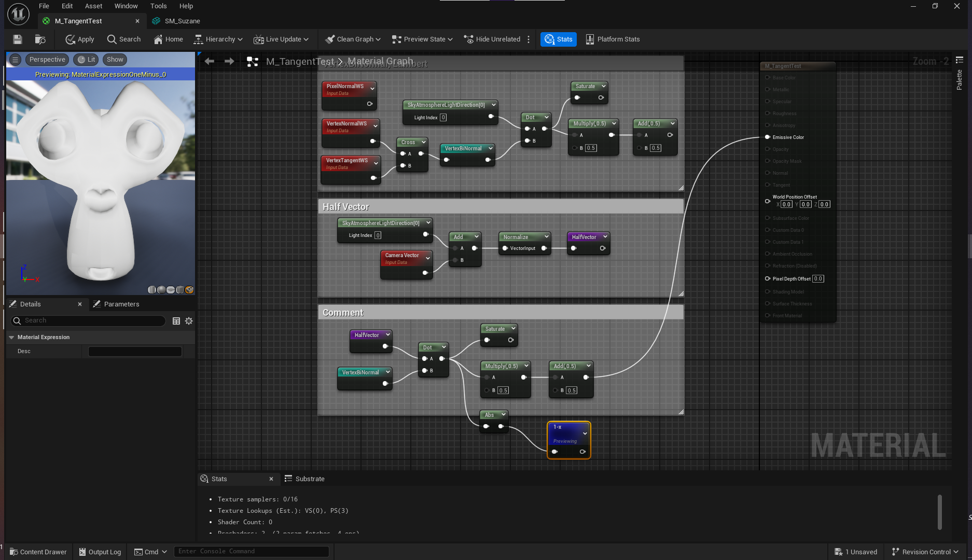Select the Half Vector comment header
The height and width of the screenshot is (560, 972).
pos(501,207)
